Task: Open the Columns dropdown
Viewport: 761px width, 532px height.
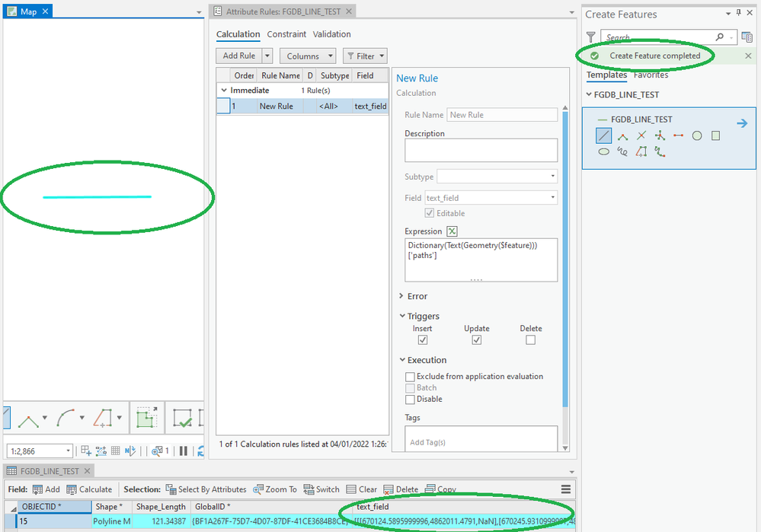Action: (308, 56)
